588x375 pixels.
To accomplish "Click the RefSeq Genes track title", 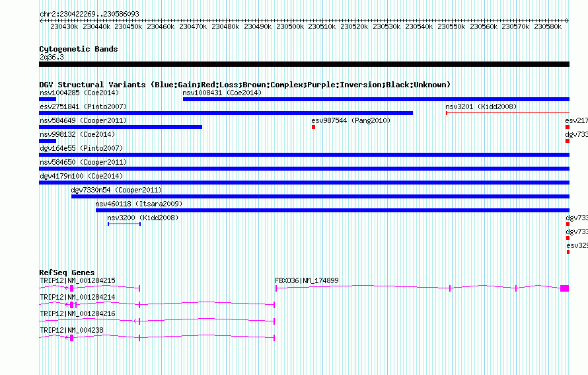I will [x=67, y=272].
